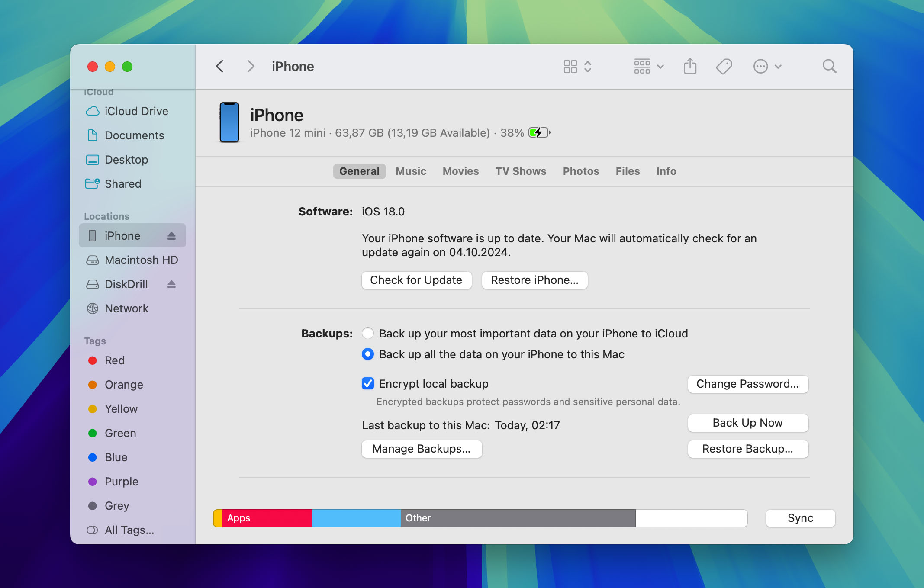Screen dimensions: 924x588
Task: Click the Share toolbar icon
Action: point(690,67)
